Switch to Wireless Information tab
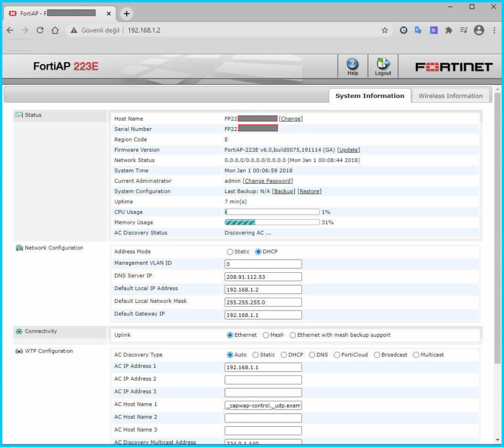The image size is (504, 447). pyautogui.click(x=451, y=96)
